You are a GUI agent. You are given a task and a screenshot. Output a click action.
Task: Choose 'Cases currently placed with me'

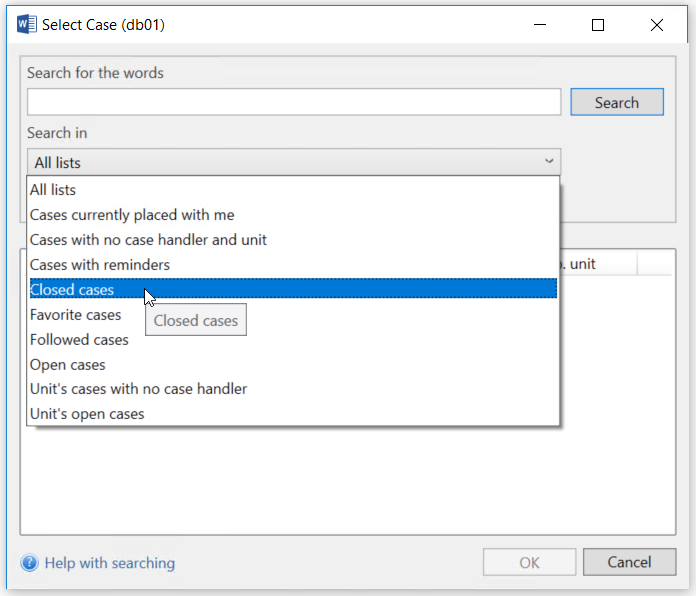coord(132,215)
